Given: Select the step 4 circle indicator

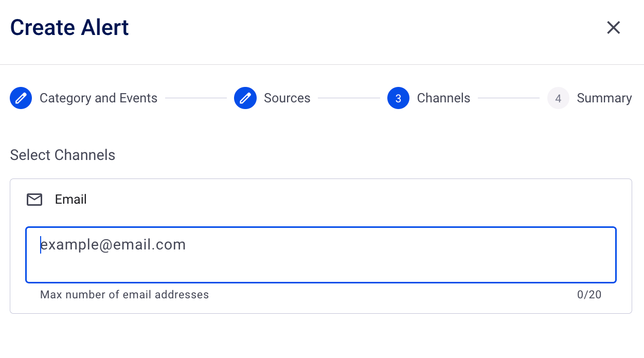Looking at the screenshot, I should click(558, 98).
